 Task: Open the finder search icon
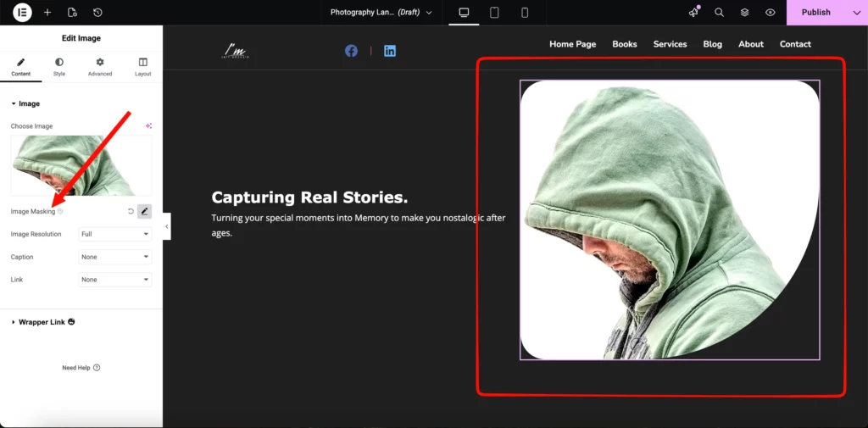click(719, 12)
